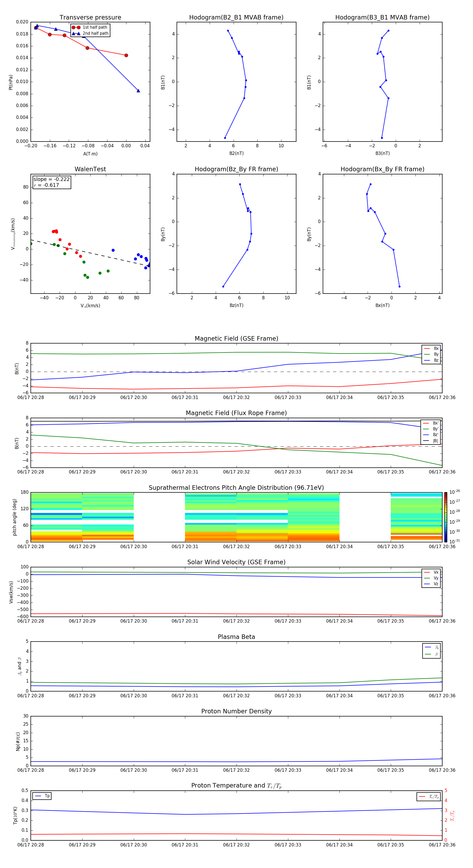Click the 'Hodogram(Bz_By FR frame)' title
The height and width of the screenshot is (868, 473).
point(236,169)
